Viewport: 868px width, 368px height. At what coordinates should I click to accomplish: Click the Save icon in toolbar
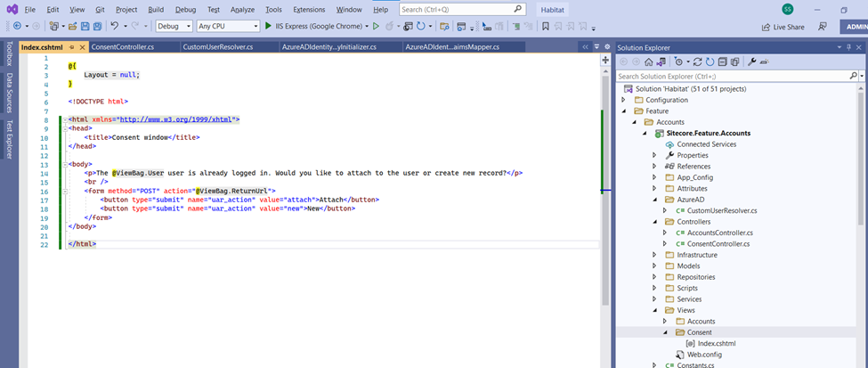pos(85,26)
